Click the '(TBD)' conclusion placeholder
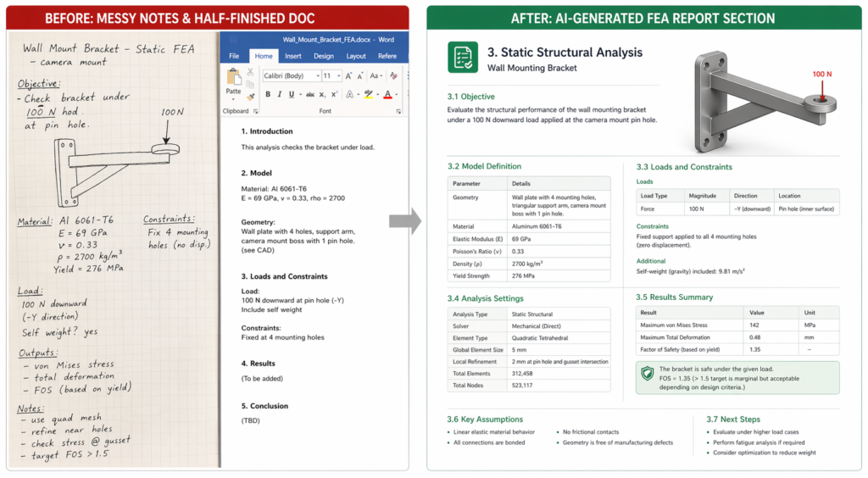 250,420
